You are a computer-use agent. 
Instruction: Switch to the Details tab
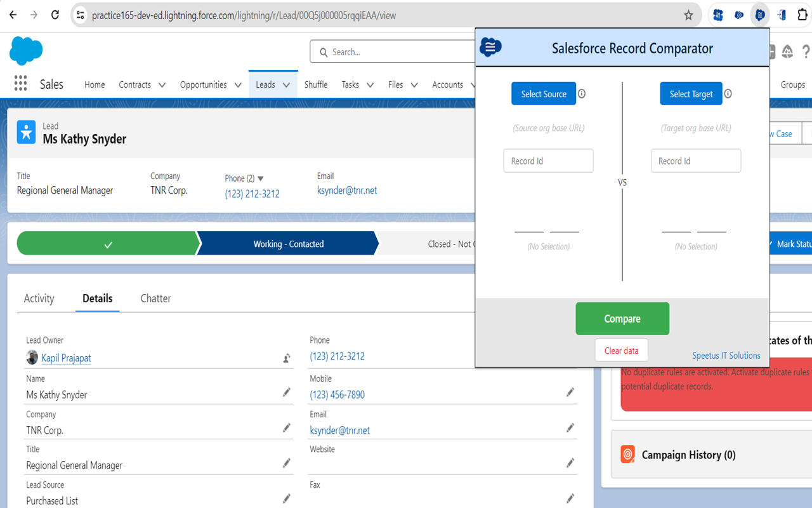click(98, 298)
